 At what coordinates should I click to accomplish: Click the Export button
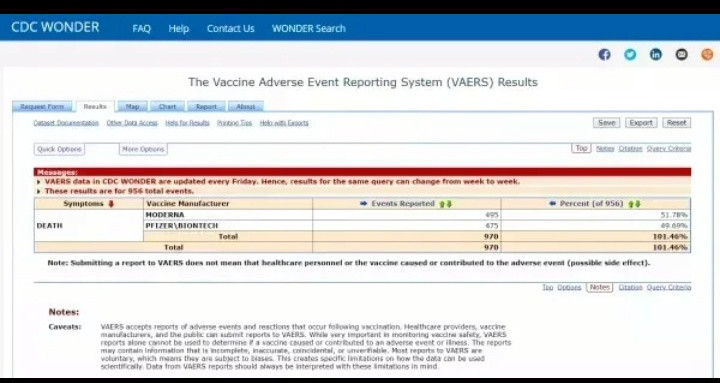[x=641, y=123]
